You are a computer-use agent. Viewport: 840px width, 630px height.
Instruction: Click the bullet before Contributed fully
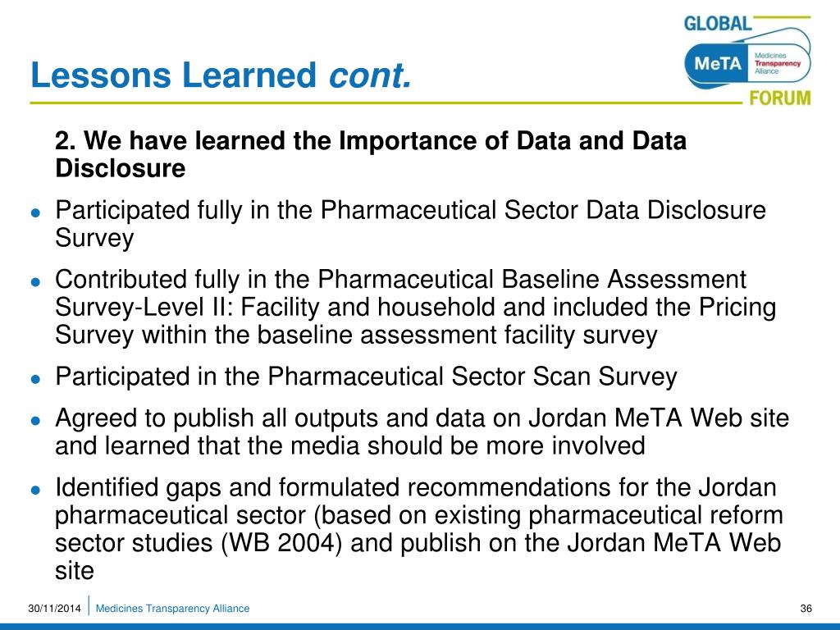coord(36,282)
